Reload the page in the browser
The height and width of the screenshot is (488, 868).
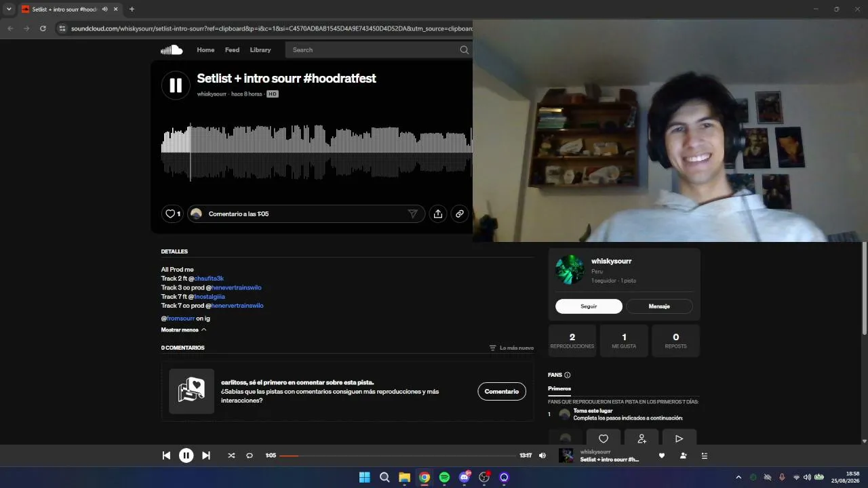coord(43,28)
